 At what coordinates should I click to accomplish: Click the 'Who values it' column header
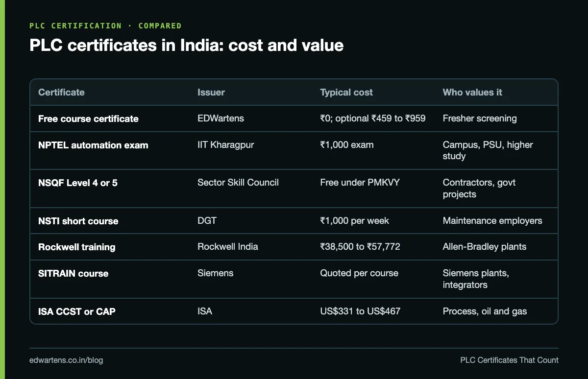(472, 92)
